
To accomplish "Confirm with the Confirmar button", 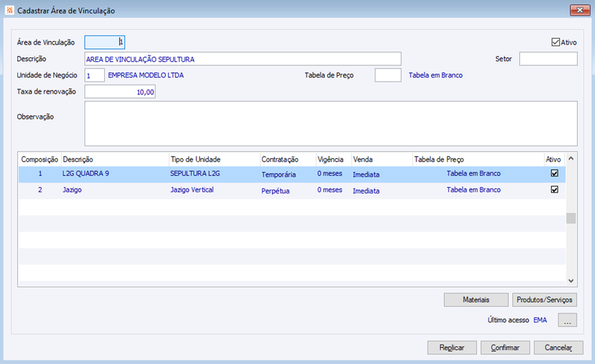I will click(505, 348).
